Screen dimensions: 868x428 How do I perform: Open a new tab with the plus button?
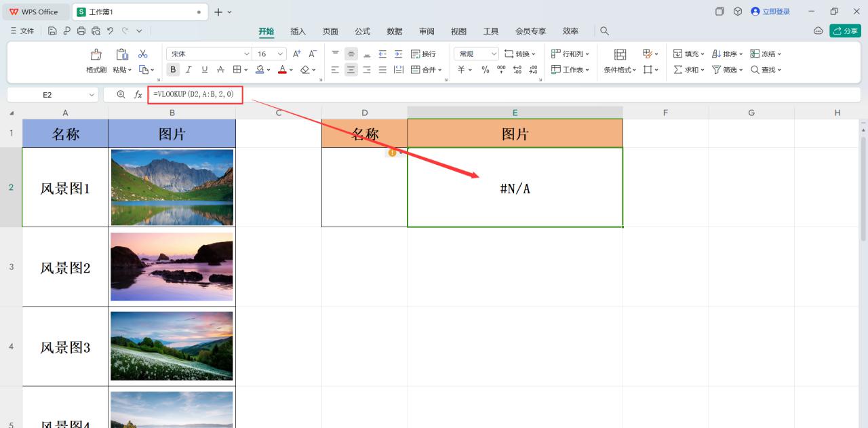point(218,12)
